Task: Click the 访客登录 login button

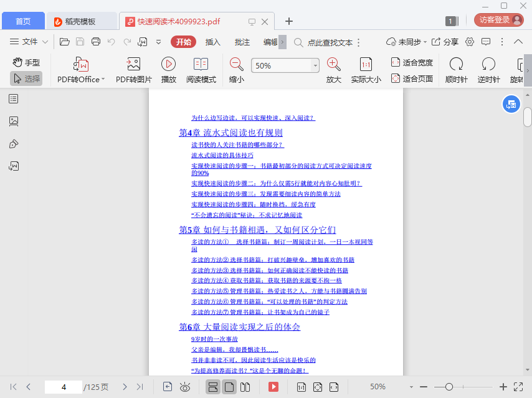Action: (x=499, y=20)
